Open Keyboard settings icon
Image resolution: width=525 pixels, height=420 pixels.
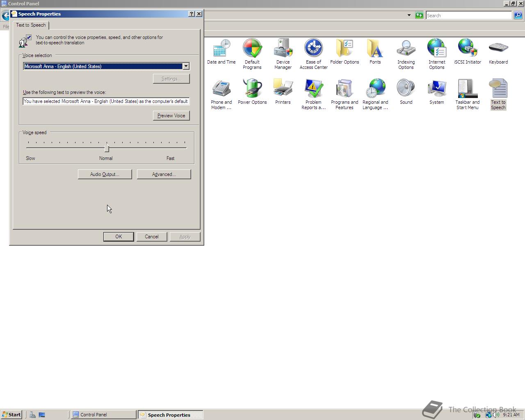coord(498,52)
